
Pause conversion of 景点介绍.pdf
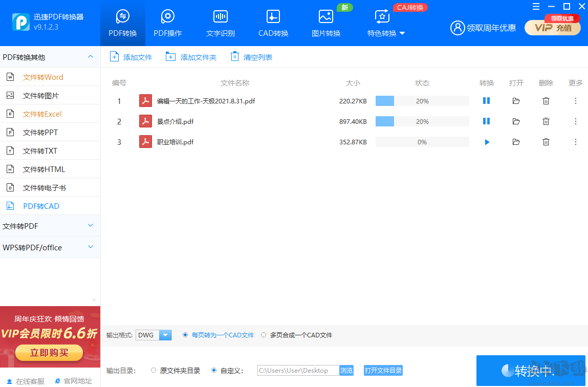click(486, 121)
